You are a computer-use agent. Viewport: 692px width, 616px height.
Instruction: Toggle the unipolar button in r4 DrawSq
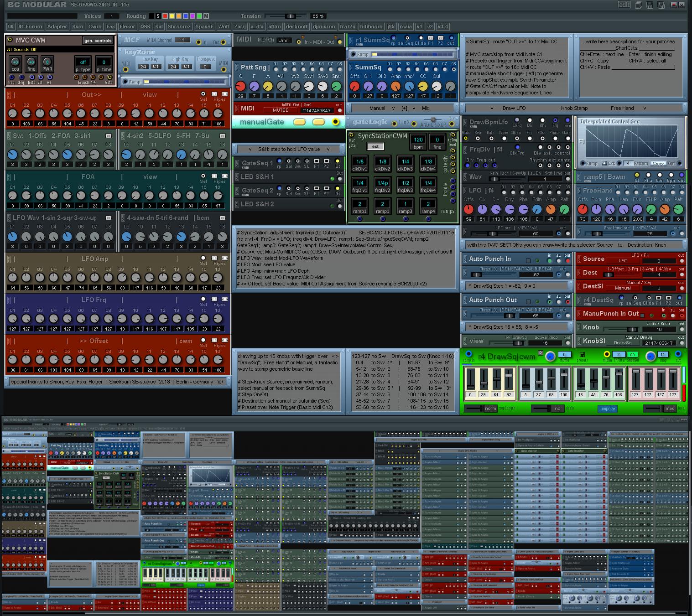[x=608, y=409]
